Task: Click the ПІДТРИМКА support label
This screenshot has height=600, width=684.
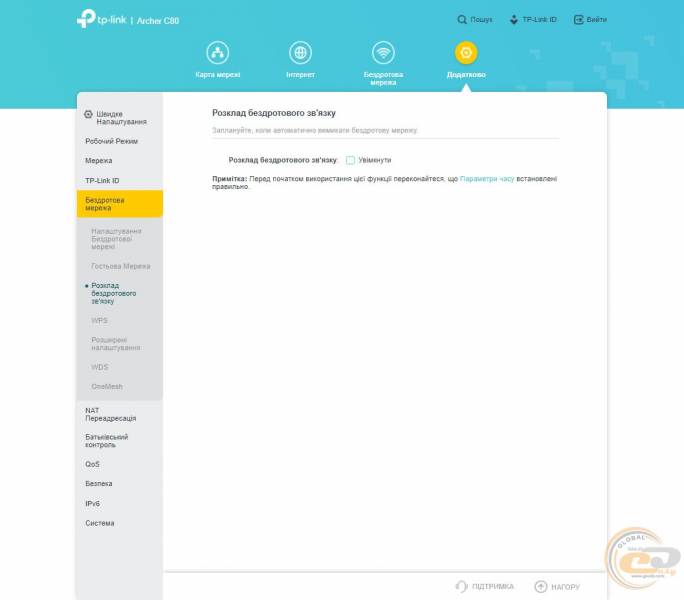Action: (493, 586)
